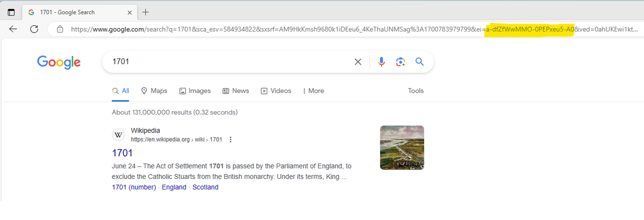Open the Scotland sublink
Image resolution: width=644 pixels, height=220 pixels.
pos(205,187)
